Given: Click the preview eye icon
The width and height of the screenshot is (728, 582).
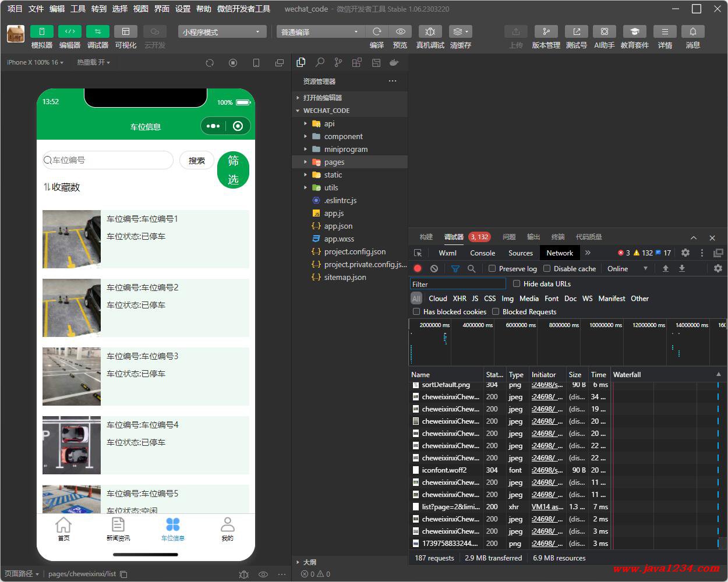Looking at the screenshot, I should coord(400,31).
